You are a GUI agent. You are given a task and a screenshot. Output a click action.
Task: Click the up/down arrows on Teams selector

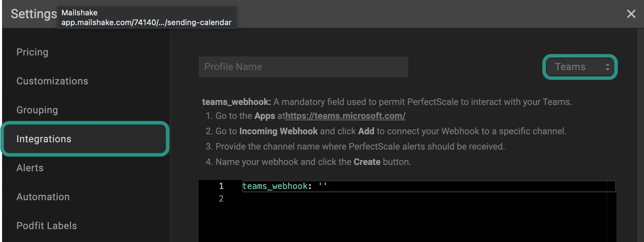[x=607, y=67]
